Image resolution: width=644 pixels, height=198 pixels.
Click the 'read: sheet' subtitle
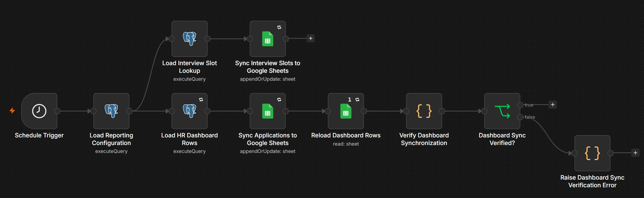point(346,144)
